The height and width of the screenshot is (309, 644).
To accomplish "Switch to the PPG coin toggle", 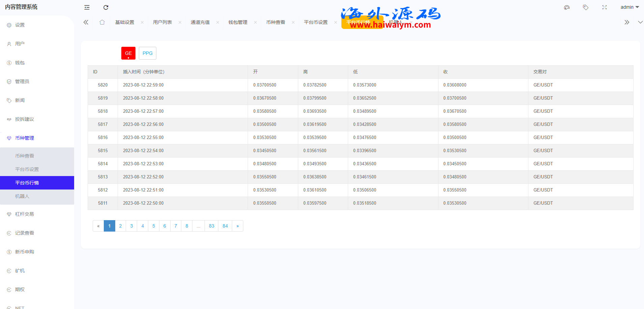I will point(148,53).
